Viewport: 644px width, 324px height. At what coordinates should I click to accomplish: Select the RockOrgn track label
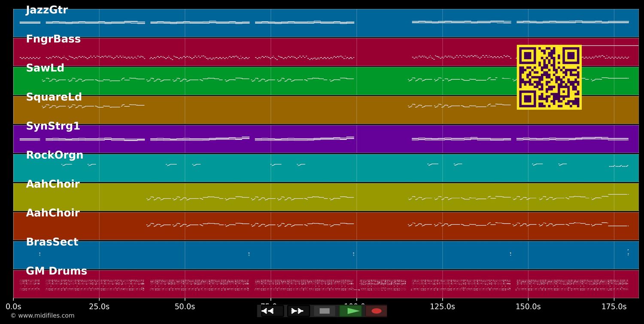pyautogui.click(x=55, y=154)
